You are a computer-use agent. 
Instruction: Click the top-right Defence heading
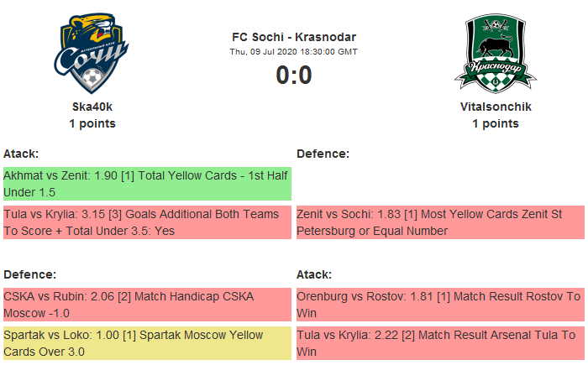323,154
